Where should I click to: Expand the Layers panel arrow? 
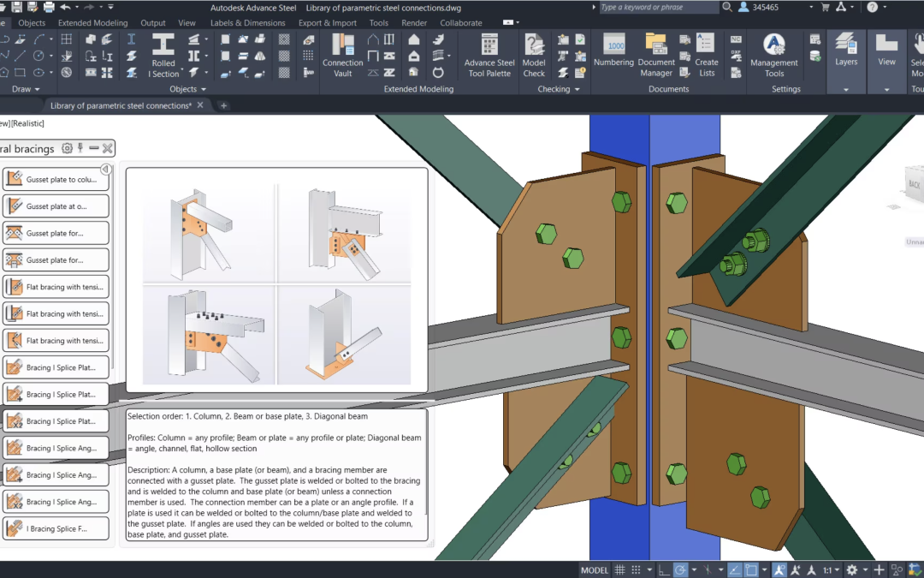click(x=845, y=89)
